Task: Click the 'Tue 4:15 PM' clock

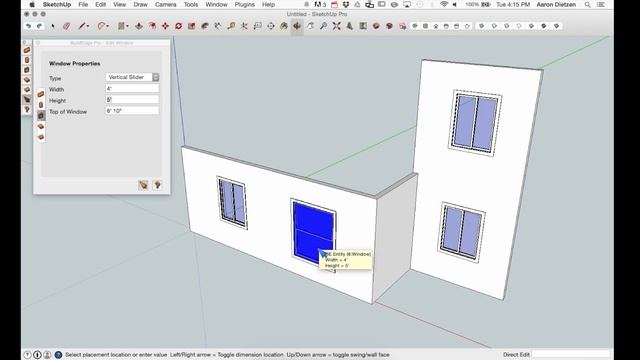Action: (x=513, y=4)
